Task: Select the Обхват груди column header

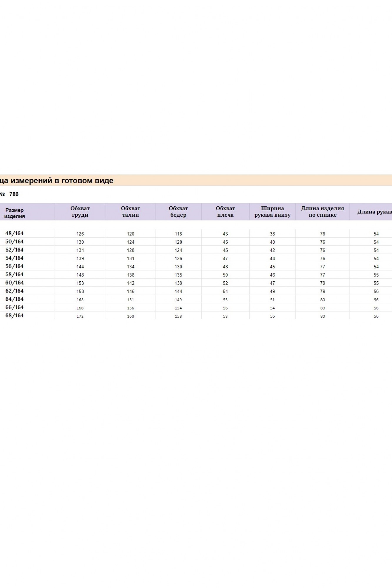Action: [80, 211]
